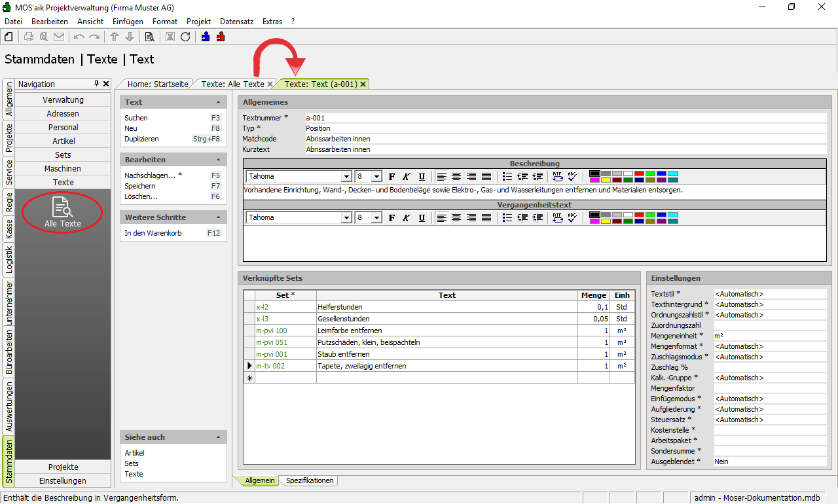Close the Texte: Text (a-001) tab

click(x=363, y=84)
